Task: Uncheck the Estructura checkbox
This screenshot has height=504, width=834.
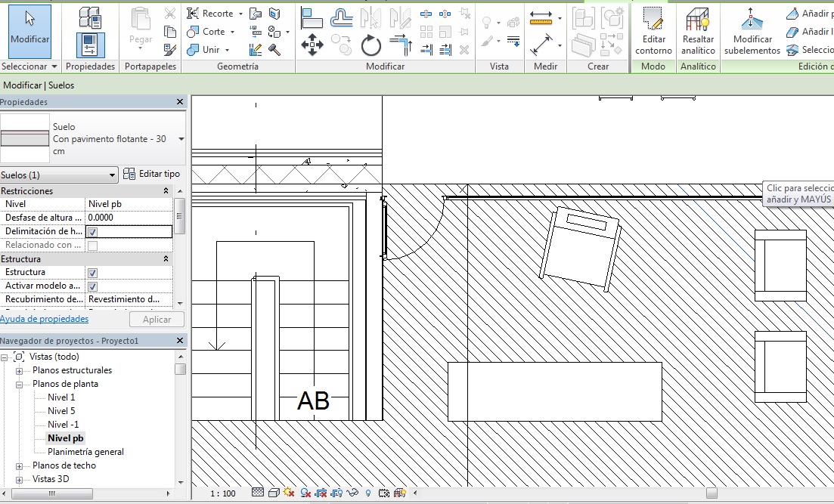Action: (92, 273)
